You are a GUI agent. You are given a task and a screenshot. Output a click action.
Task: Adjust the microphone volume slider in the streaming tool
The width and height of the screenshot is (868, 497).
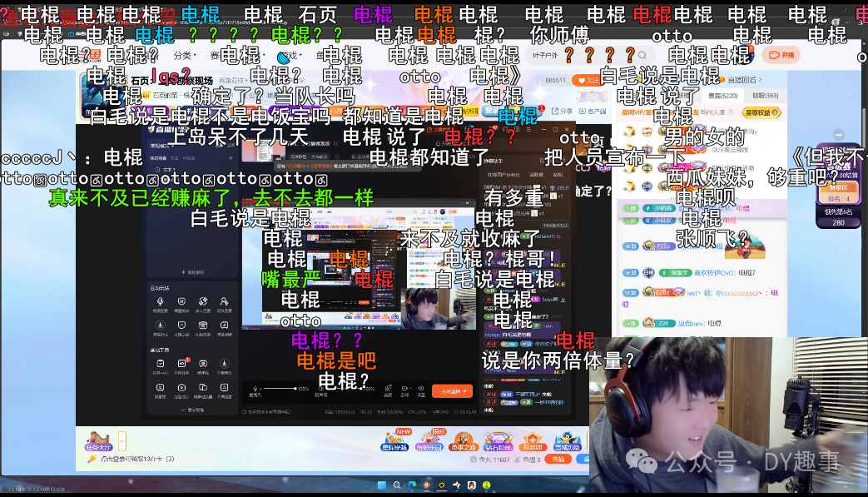[x=280, y=389]
